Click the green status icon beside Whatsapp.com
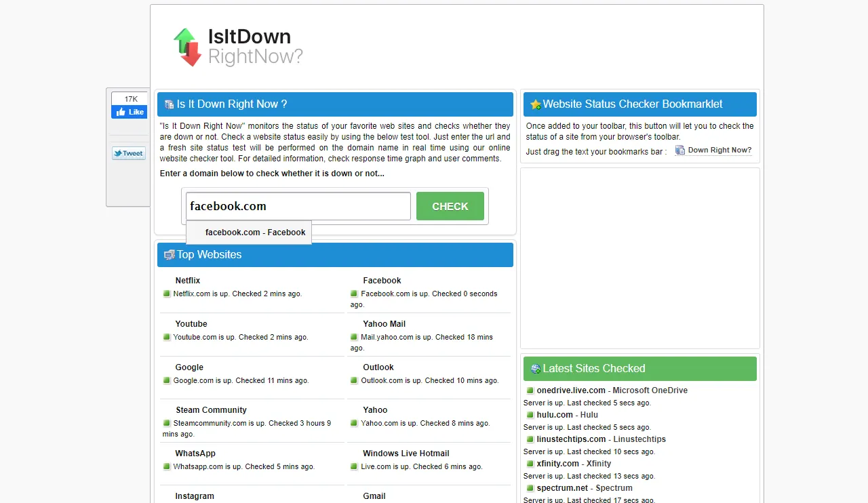 tap(167, 466)
